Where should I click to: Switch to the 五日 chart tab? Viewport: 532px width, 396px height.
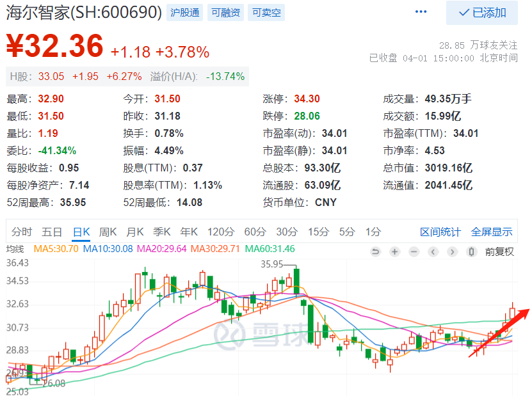pos(52,232)
